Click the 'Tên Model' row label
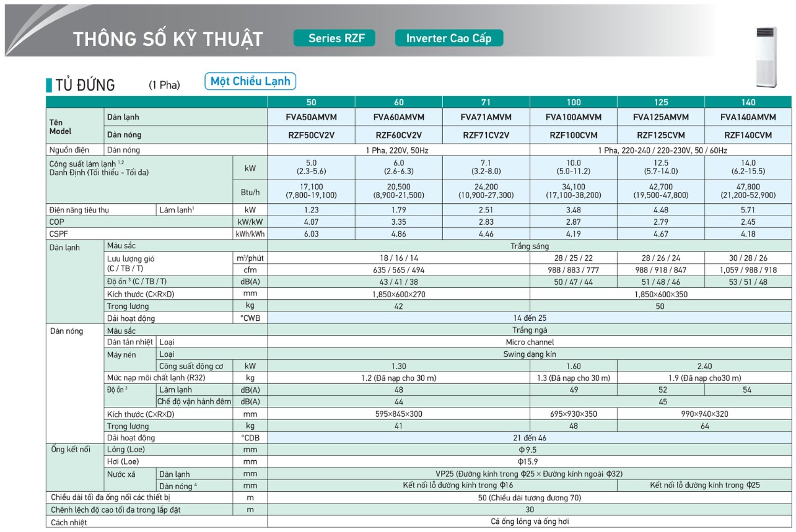 pos(61,126)
